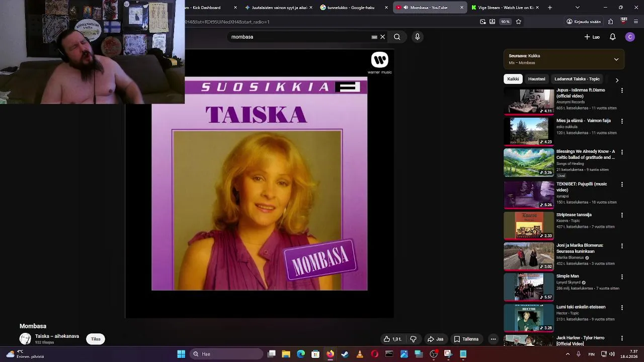Viewport: 644px width, 362px height.
Task: Click Kirjaudu sisään sign-in button
Action: [x=584, y=22]
